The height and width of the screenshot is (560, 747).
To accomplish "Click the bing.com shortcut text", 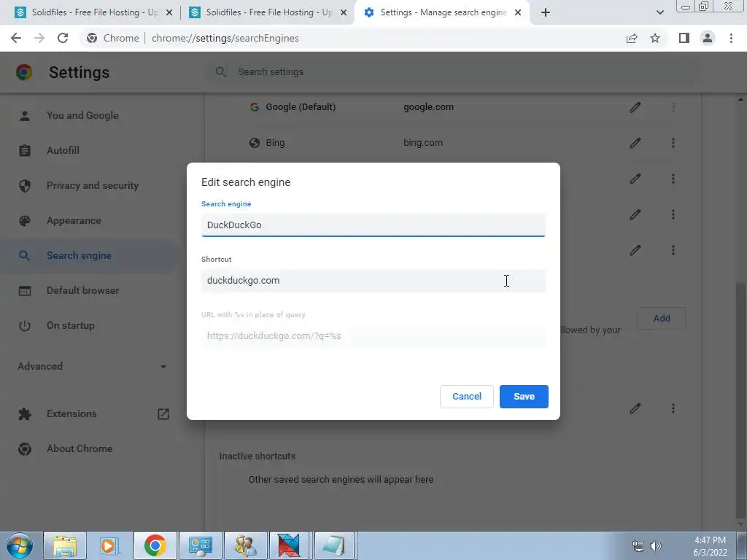I will point(423,143).
